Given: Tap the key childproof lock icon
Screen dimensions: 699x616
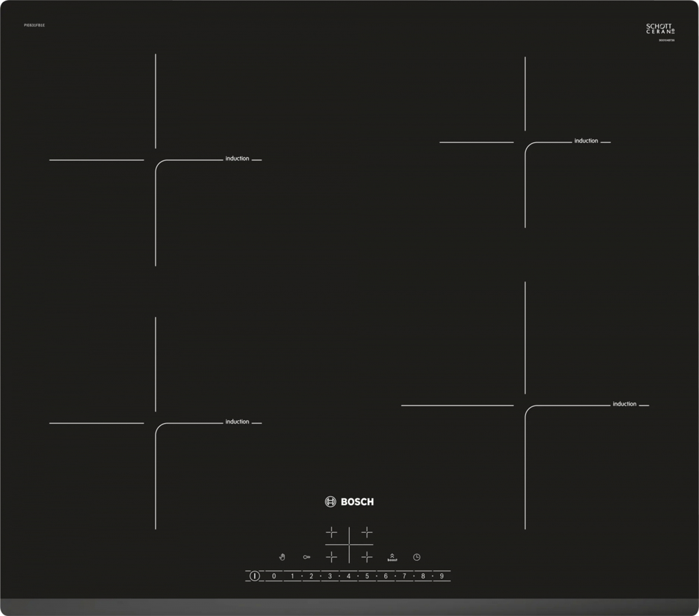Looking at the screenshot, I should pos(306,557).
